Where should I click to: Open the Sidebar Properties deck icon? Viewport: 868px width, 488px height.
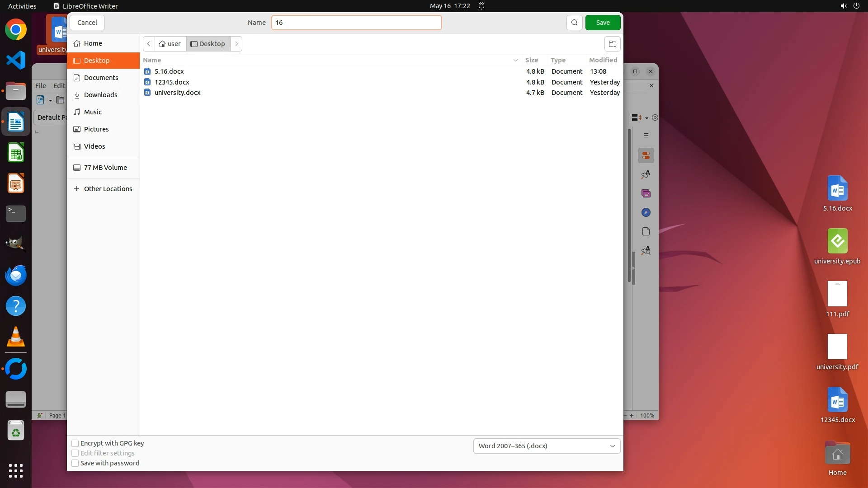[x=646, y=156]
